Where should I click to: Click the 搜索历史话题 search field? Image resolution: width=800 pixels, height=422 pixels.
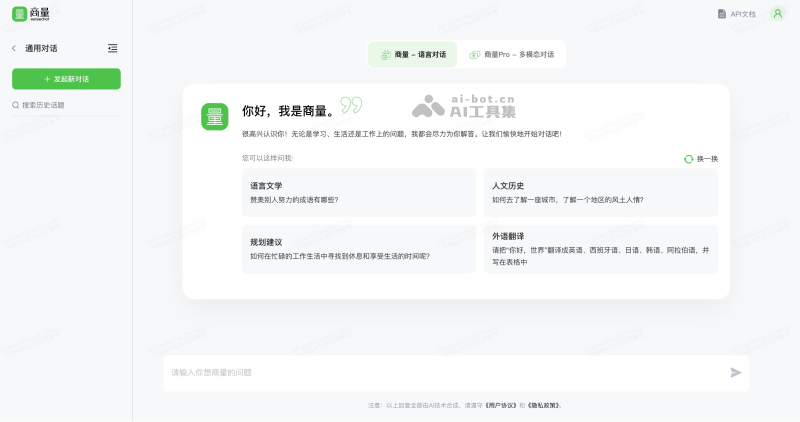[70, 104]
